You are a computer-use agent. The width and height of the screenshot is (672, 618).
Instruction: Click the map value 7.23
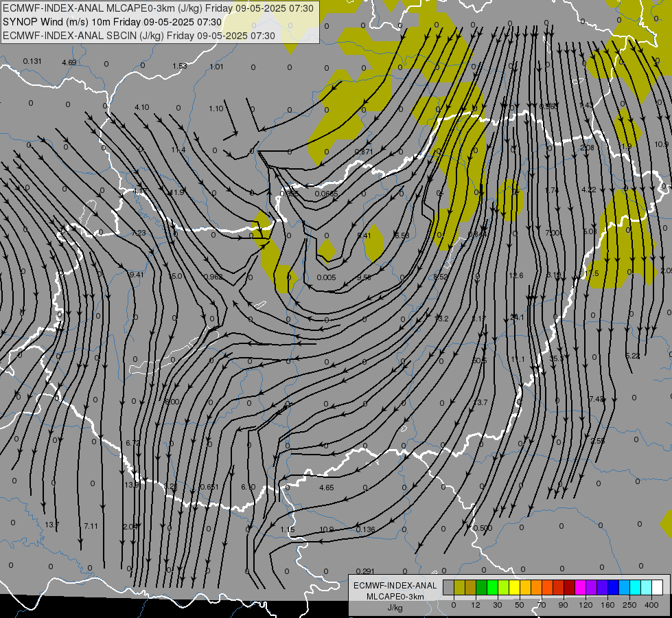(x=139, y=233)
